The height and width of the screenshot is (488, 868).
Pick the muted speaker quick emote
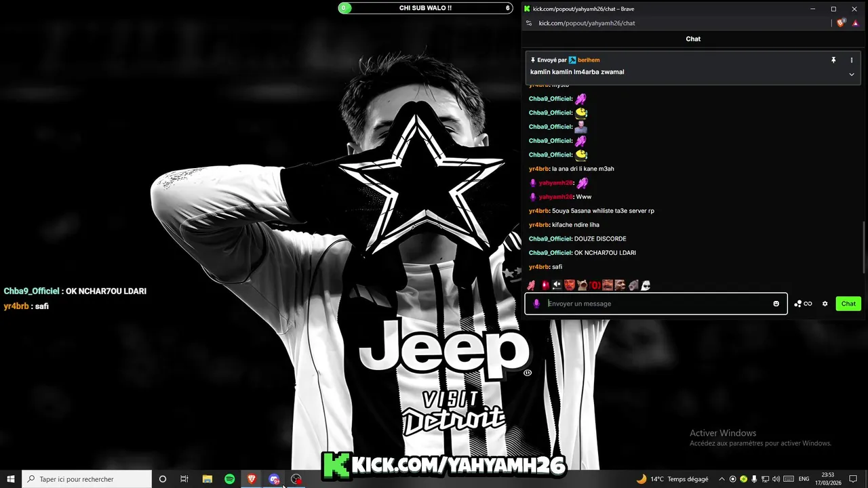pyautogui.click(x=557, y=285)
